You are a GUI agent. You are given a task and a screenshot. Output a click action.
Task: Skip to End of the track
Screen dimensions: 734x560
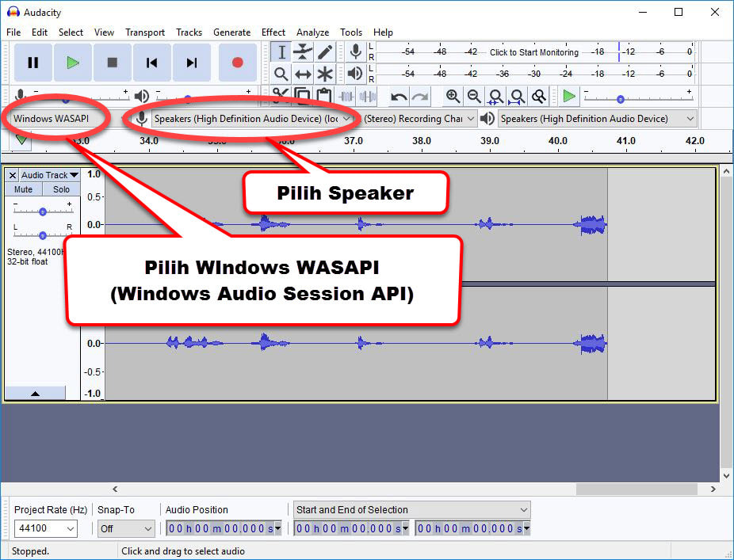191,63
